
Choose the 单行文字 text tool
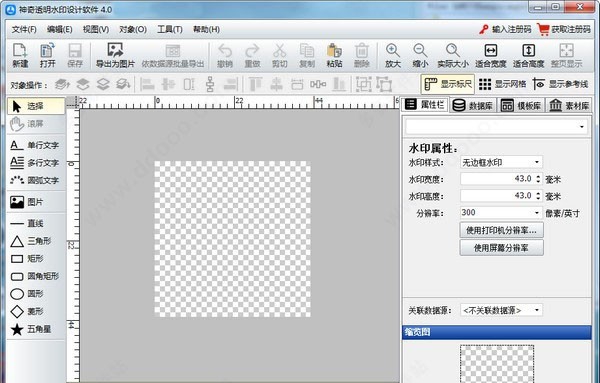[x=36, y=145]
